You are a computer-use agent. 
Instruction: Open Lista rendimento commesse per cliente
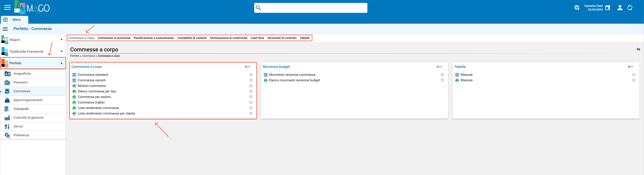(106, 113)
